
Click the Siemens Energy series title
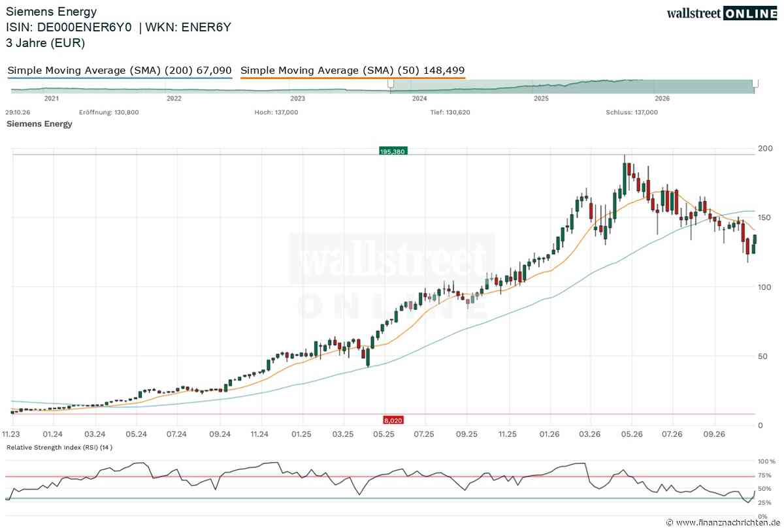(39, 124)
